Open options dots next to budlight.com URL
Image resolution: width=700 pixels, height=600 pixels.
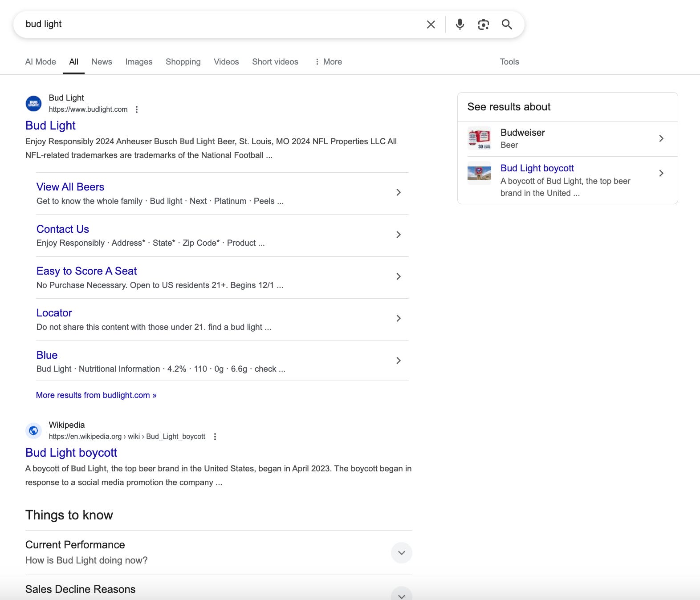tap(137, 109)
